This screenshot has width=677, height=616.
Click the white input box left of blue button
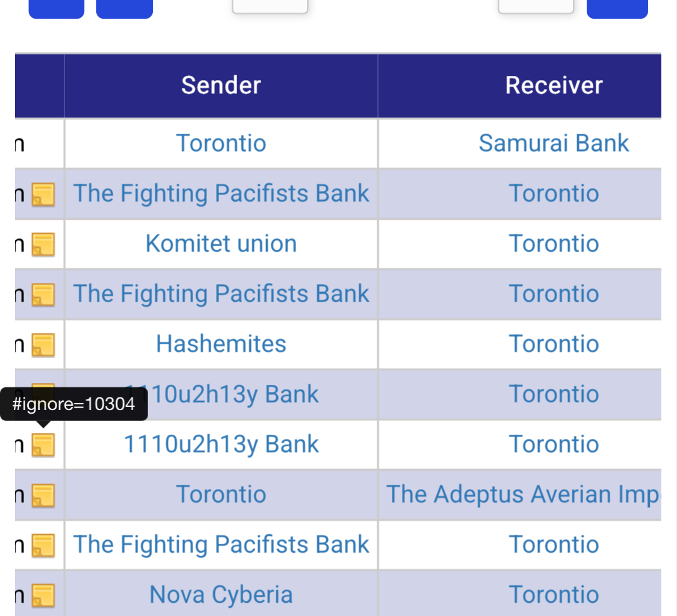536,7
